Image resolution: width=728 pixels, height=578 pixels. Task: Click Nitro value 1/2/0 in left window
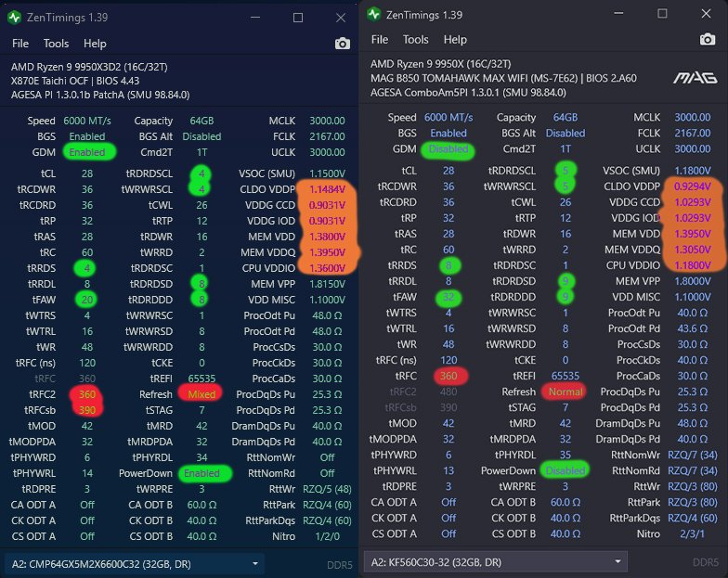click(x=327, y=536)
